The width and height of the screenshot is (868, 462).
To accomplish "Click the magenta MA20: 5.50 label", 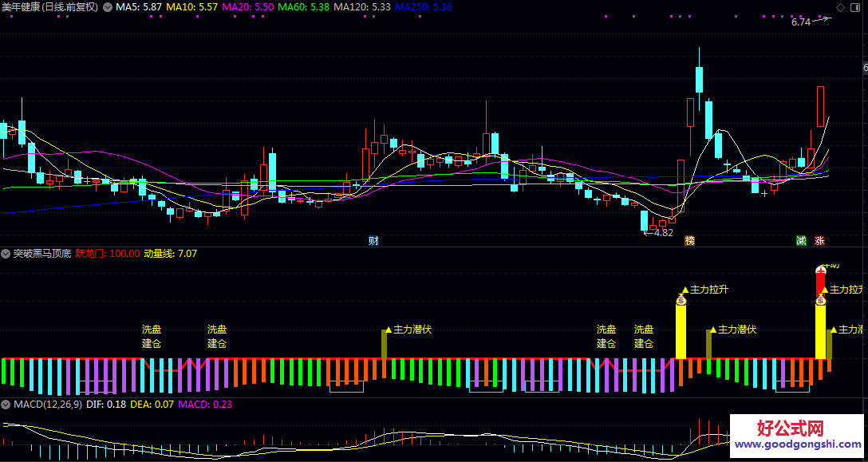I will (248, 7).
